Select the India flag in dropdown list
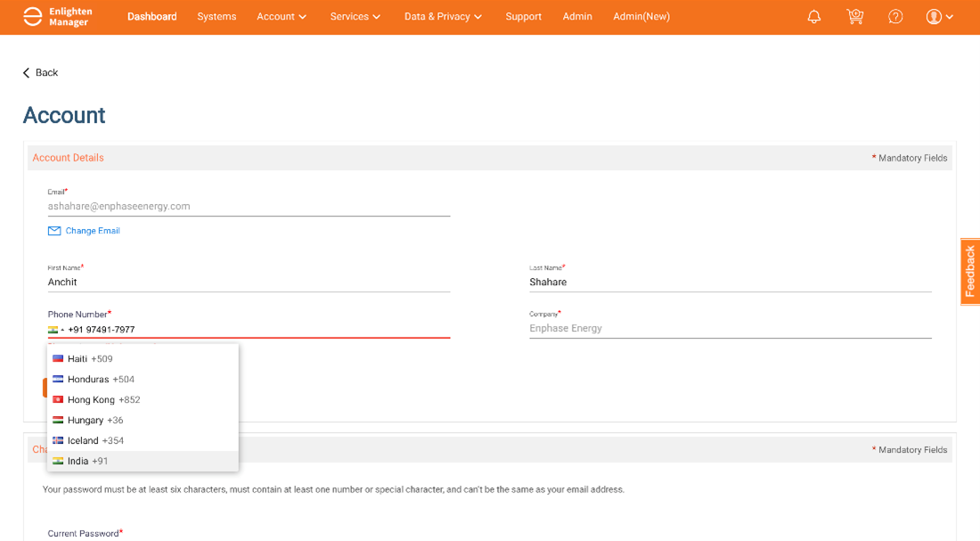 coord(58,461)
